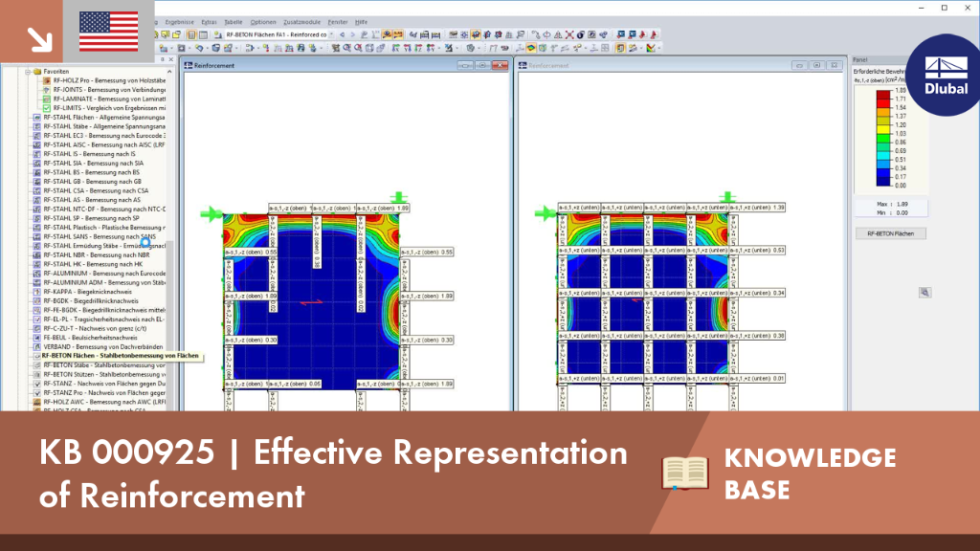The width and height of the screenshot is (980, 551).
Task: Click the open book Knowledge Base icon
Action: (x=685, y=473)
